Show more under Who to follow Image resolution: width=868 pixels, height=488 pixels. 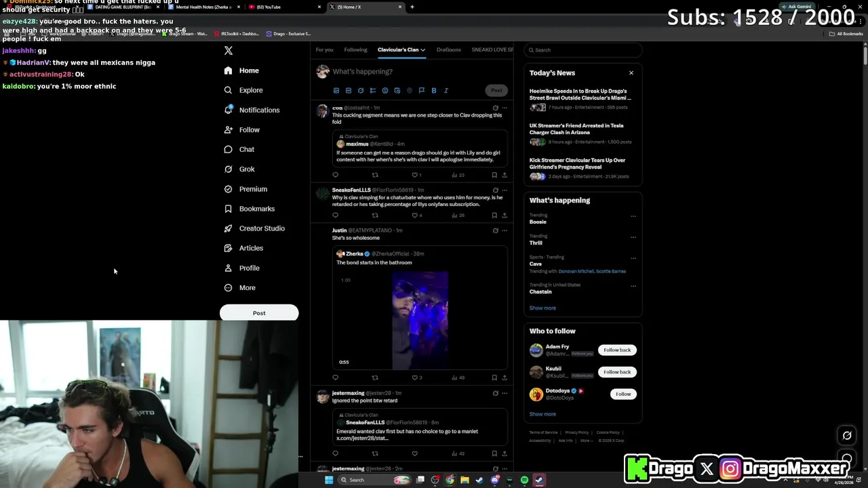point(542,414)
